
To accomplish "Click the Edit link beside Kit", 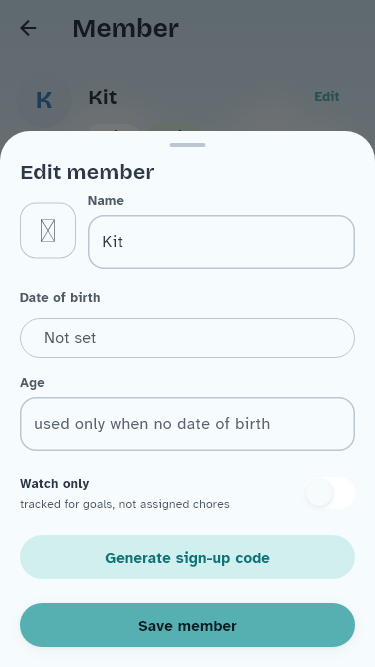I will (327, 97).
